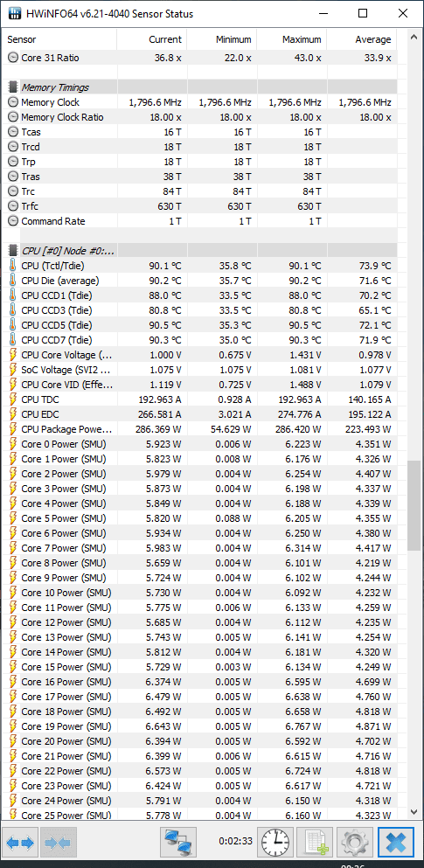
Task: Select the CPU Core Voltage row label
Action: tap(66, 355)
